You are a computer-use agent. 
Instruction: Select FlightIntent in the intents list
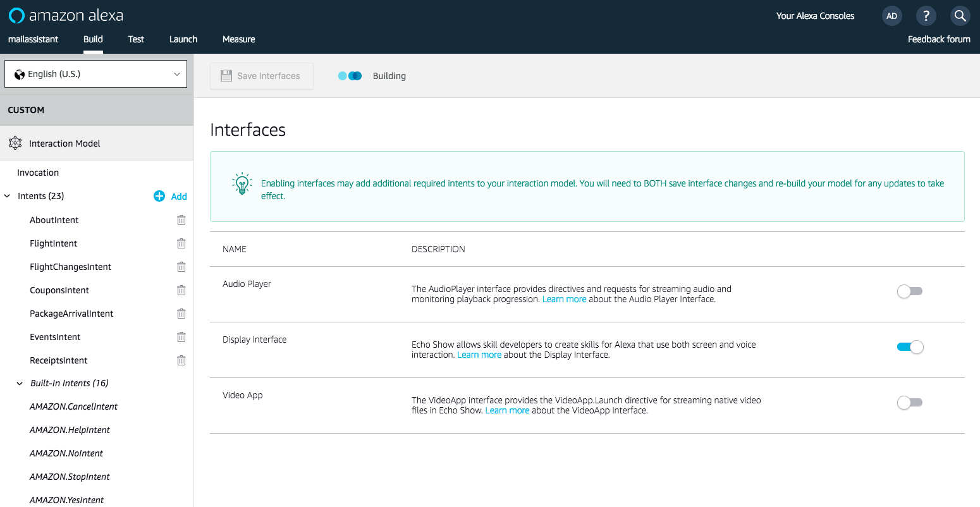[54, 243]
